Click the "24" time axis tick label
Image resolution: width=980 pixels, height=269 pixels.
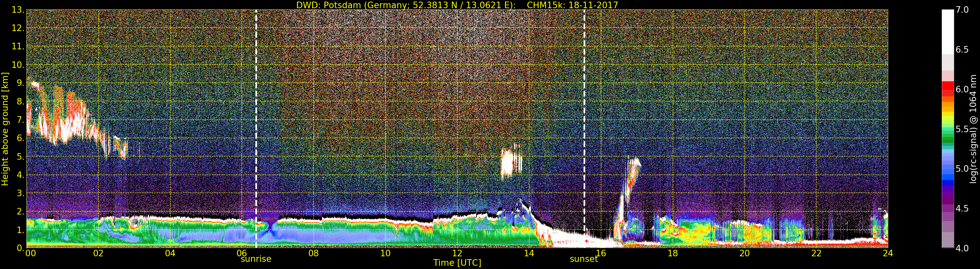pos(888,253)
